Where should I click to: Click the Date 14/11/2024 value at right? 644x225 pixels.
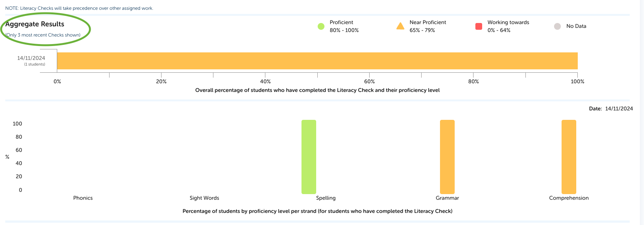619,109
